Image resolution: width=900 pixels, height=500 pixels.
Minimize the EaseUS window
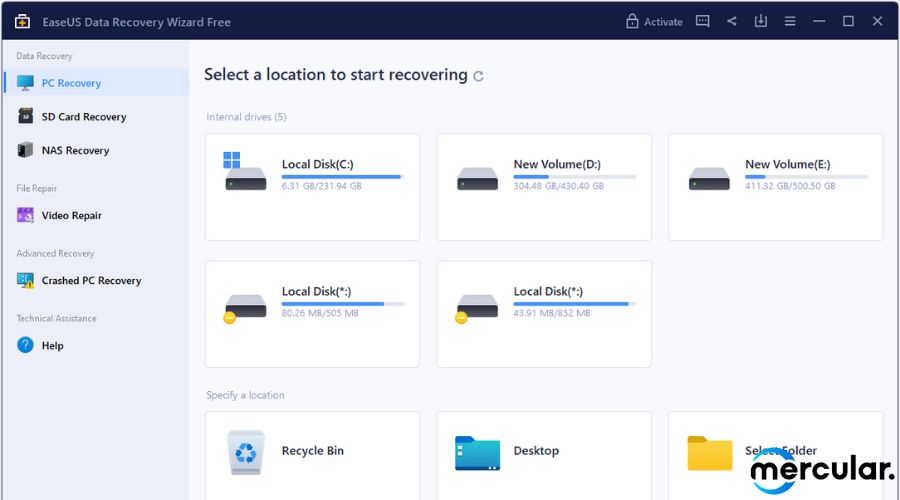point(819,21)
